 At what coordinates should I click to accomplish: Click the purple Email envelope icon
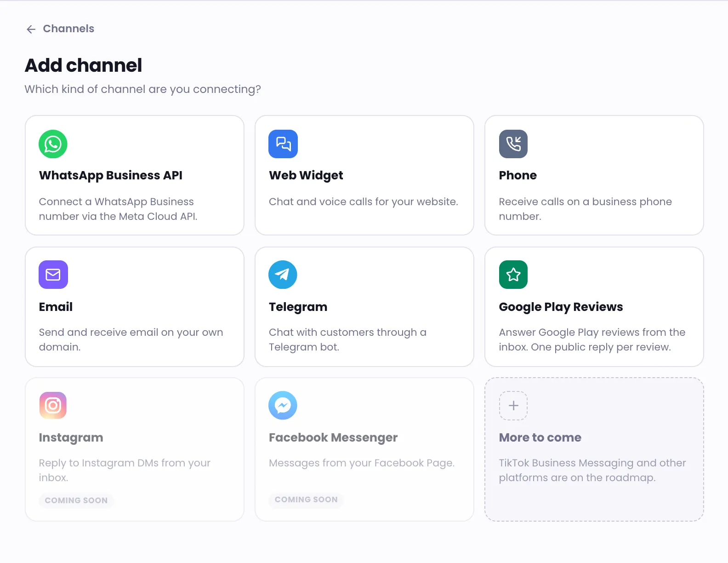coord(53,275)
